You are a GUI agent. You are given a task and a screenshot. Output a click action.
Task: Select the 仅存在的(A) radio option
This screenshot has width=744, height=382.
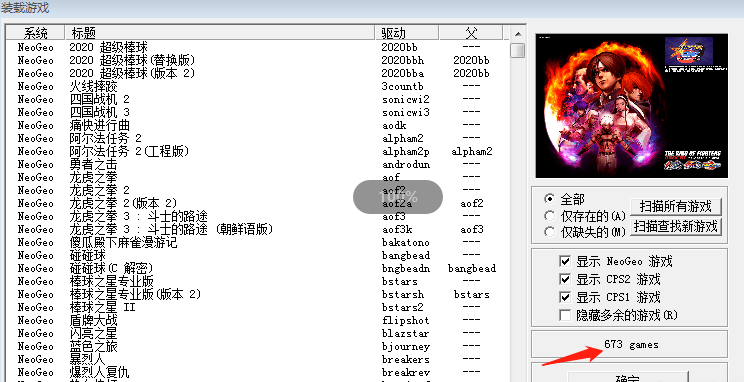550,216
